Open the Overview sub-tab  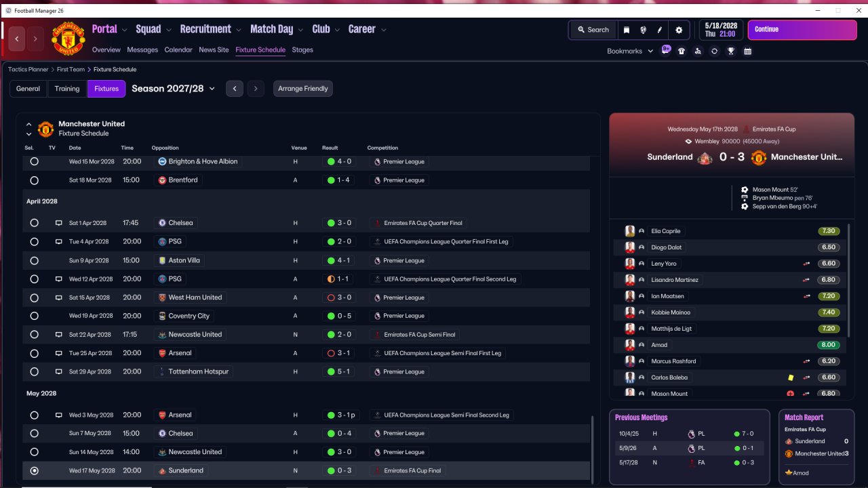coord(106,50)
